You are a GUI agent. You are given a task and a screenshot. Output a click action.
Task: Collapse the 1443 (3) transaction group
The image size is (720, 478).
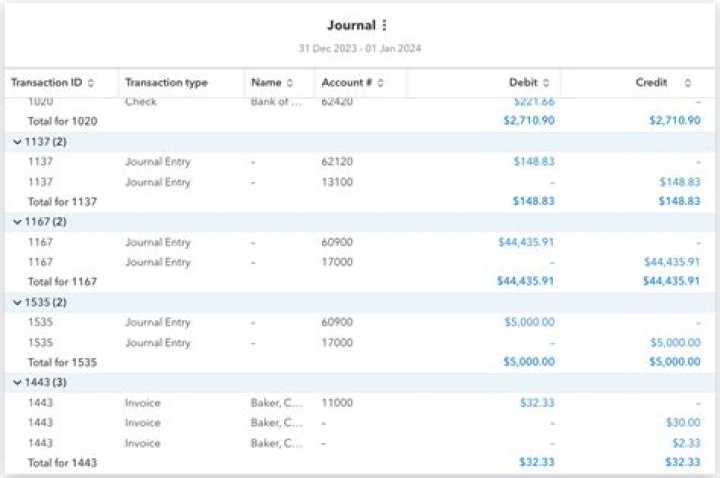click(17, 383)
